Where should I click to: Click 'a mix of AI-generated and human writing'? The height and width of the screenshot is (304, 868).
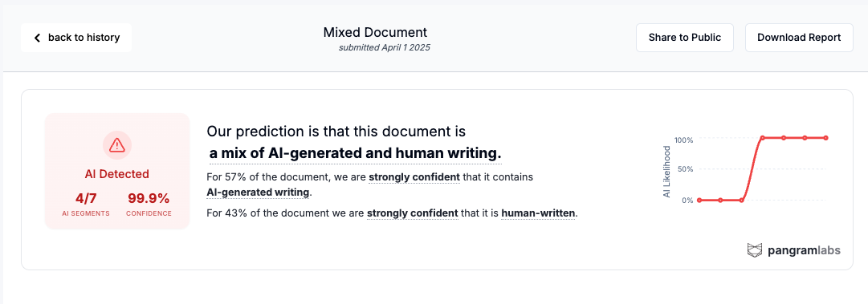pyautogui.click(x=356, y=153)
